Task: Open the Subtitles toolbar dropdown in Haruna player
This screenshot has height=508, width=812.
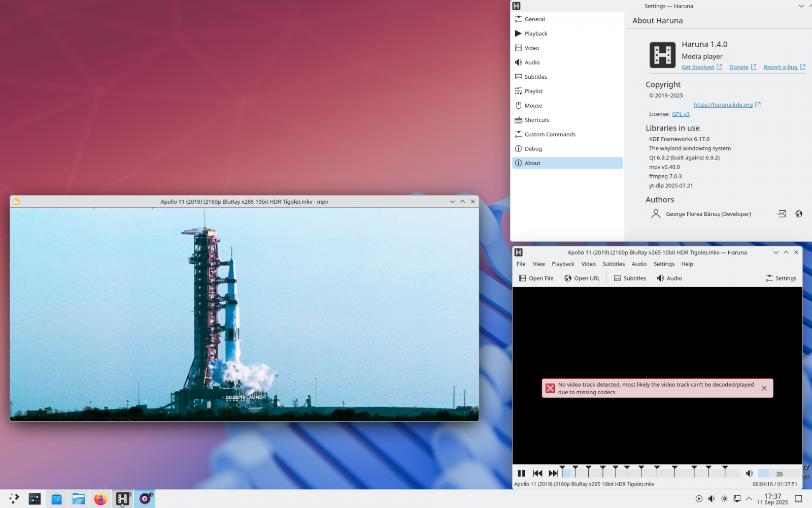Action: [630, 278]
